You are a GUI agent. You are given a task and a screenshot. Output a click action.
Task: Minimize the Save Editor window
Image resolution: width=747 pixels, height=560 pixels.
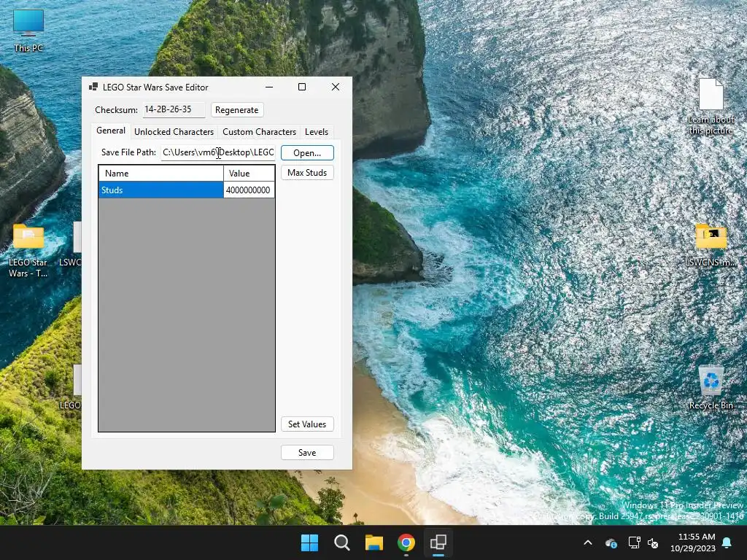269,87
